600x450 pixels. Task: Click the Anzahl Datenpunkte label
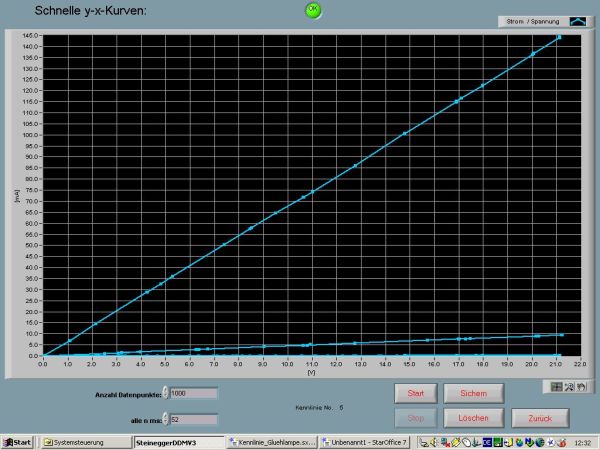point(128,395)
